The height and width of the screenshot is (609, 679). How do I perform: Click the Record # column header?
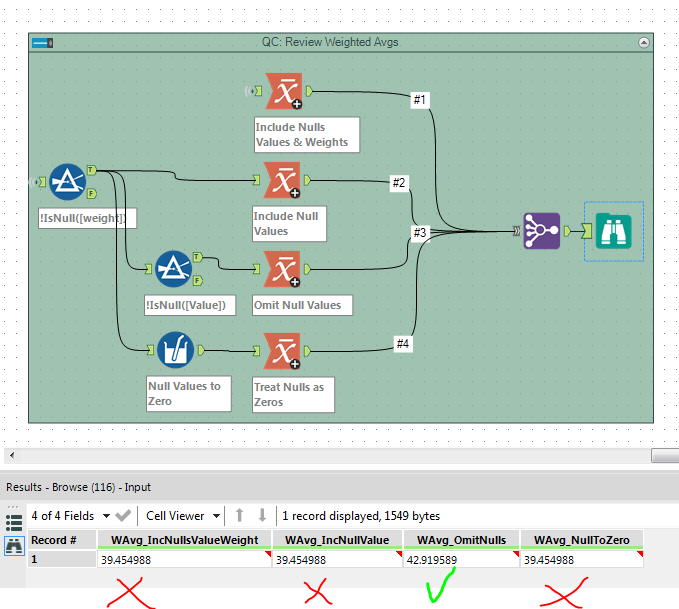62,540
